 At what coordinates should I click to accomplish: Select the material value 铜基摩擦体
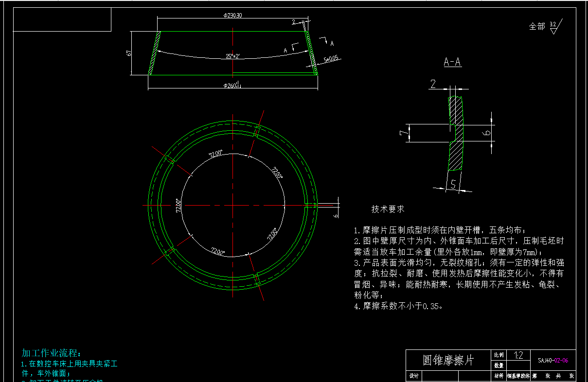(x=518, y=376)
